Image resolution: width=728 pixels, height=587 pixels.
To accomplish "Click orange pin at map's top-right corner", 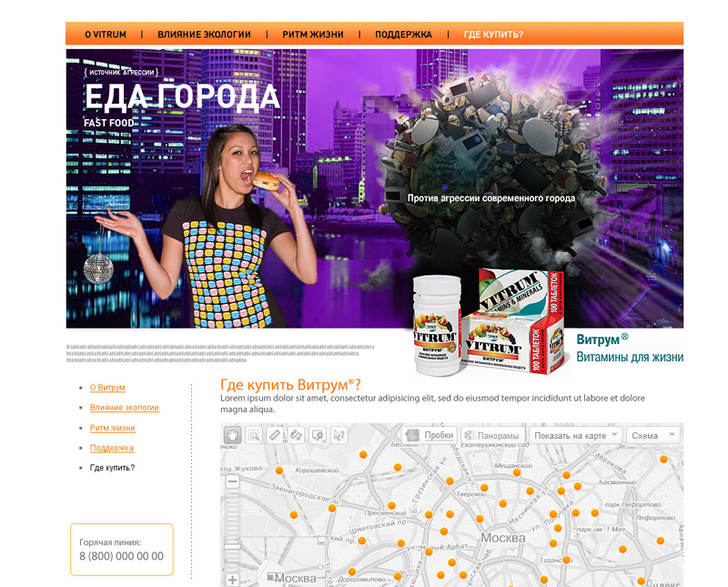I will pos(663,460).
